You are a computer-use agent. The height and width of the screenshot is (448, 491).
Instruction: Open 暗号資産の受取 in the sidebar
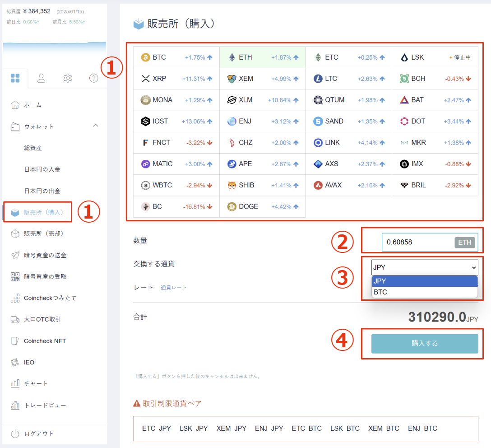pyautogui.click(x=45, y=277)
